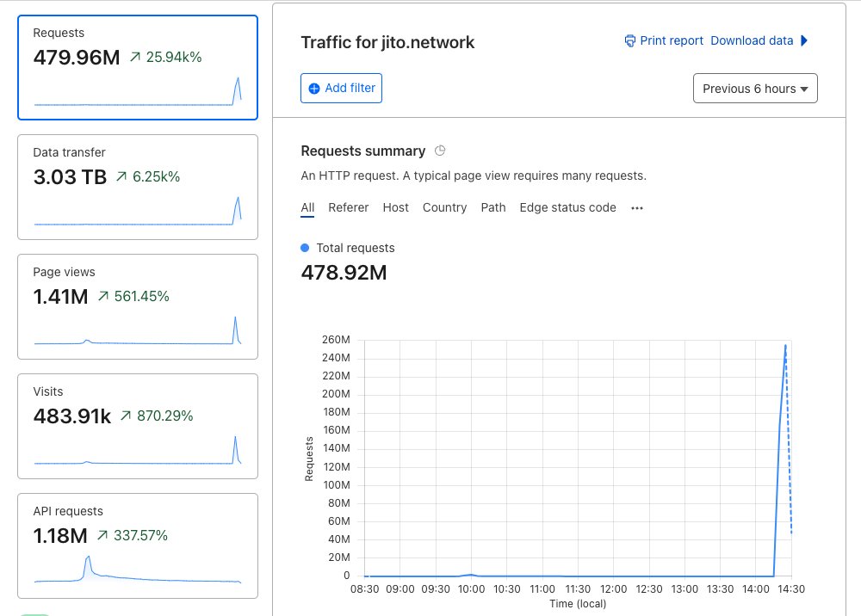Select the All tab
Viewport: 861px width, 616px height.
pos(307,208)
